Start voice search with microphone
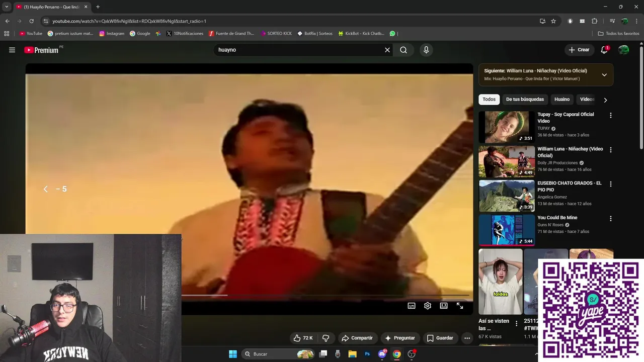644x362 pixels. pyautogui.click(x=426, y=50)
